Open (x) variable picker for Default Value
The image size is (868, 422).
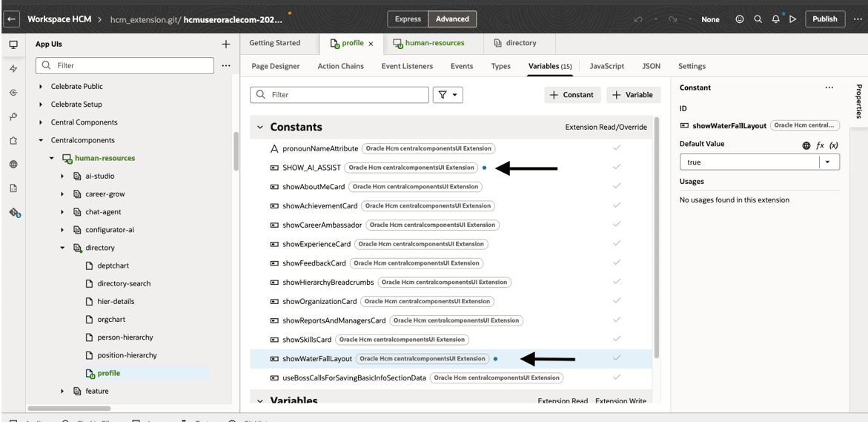pos(834,145)
